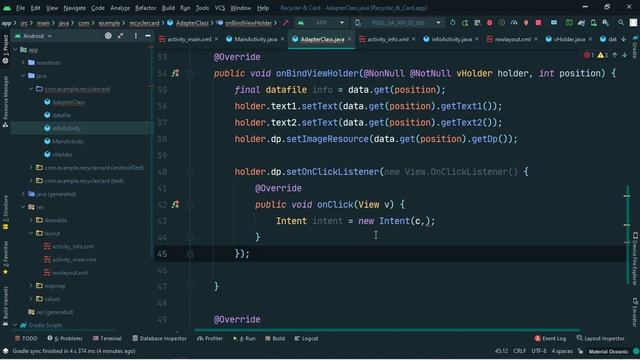Open the VCS menu
This screenshot has width=640, height=360.
point(220,8)
